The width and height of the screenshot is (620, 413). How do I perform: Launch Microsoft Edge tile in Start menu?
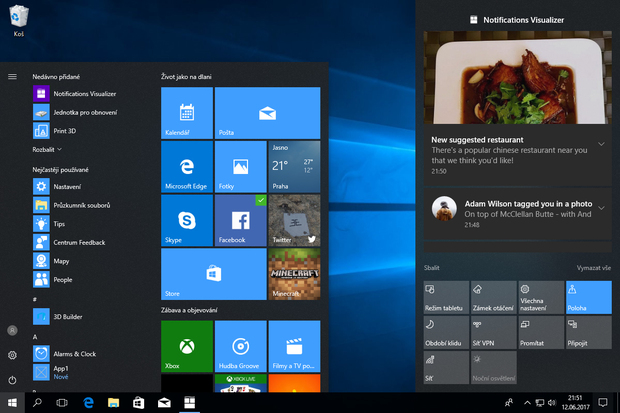pyautogui.click(x=187, y=167)
